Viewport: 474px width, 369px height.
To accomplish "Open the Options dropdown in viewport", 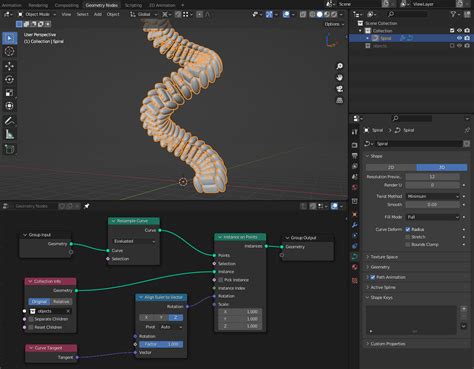I will pyautogui.click(x=334, y=24).
